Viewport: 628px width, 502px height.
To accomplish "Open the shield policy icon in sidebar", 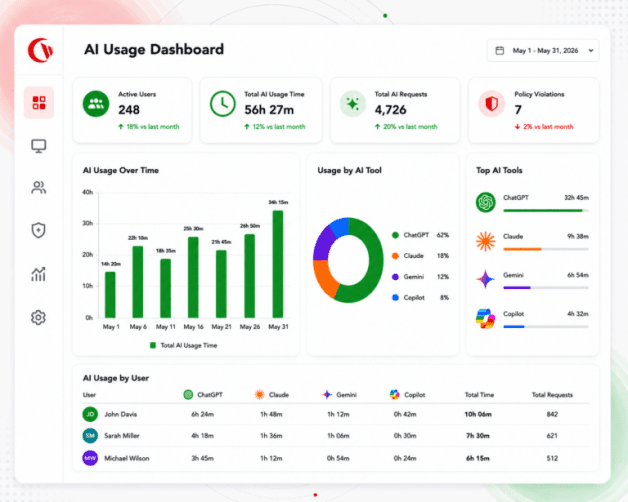I will (38, 230).
